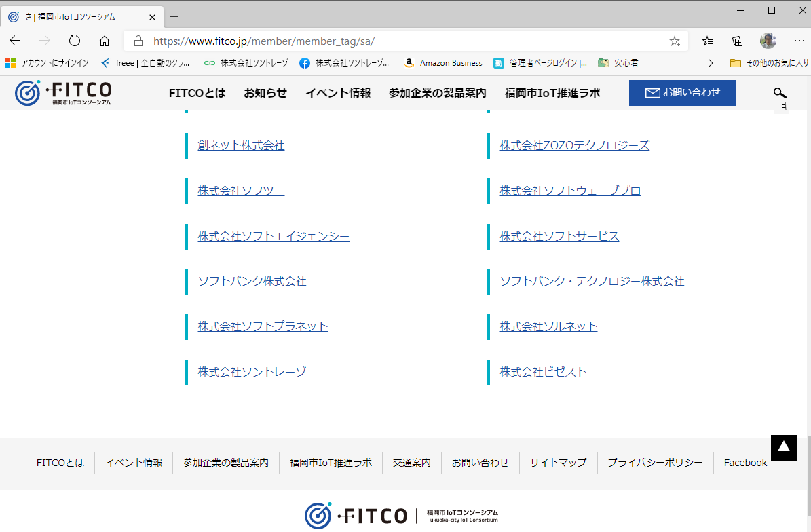Click the FITCO header logo
The image size is (811, 532).
[62, 93]
